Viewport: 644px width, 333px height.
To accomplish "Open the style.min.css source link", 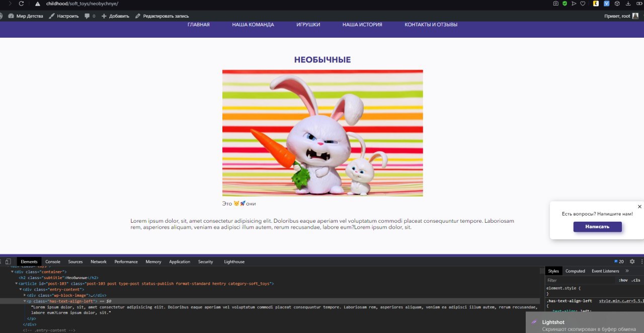I will coord(621,301).
